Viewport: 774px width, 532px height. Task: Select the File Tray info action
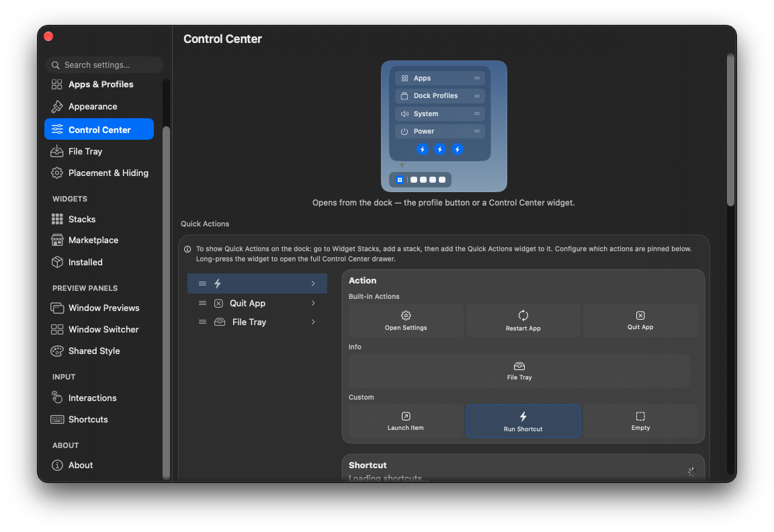pyautogui.click(x=519, y=371)
